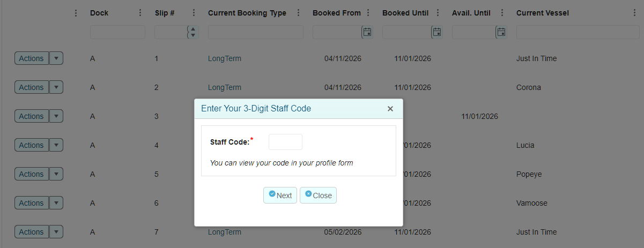
Task: Close the staff code dialog with X
Action: (390, 109)
